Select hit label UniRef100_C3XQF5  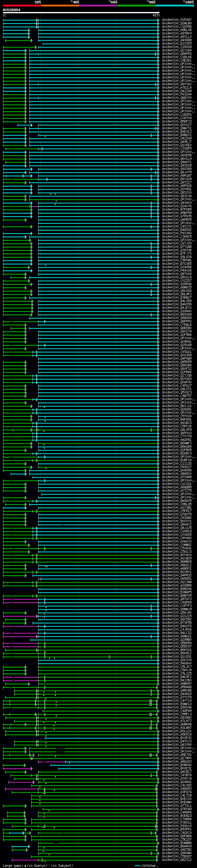pos(177,149)
